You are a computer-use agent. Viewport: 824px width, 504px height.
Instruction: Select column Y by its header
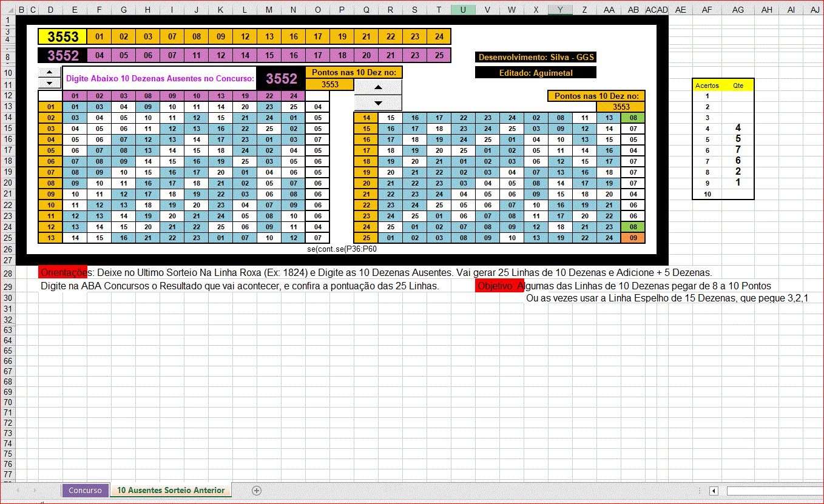pos(560,9)
